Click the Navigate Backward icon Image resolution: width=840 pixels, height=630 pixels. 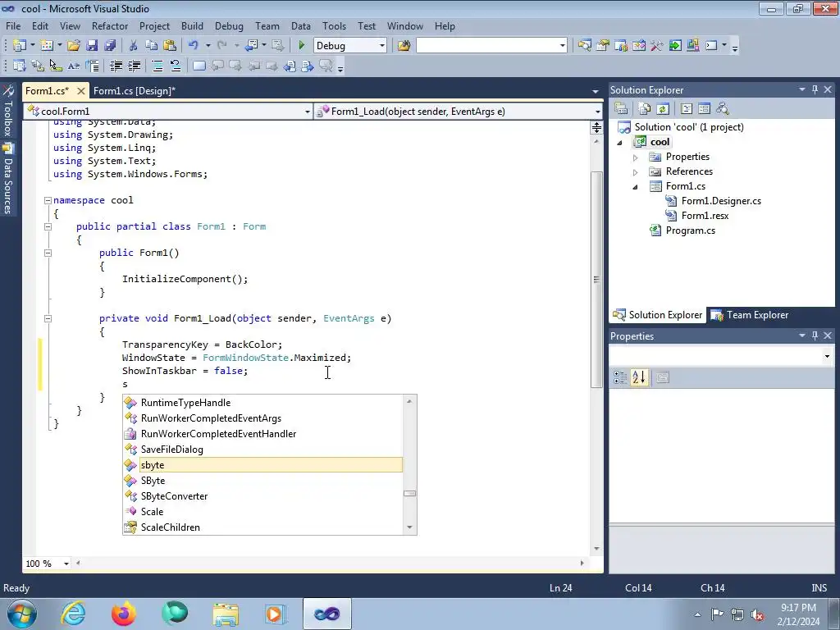point(252,46)
